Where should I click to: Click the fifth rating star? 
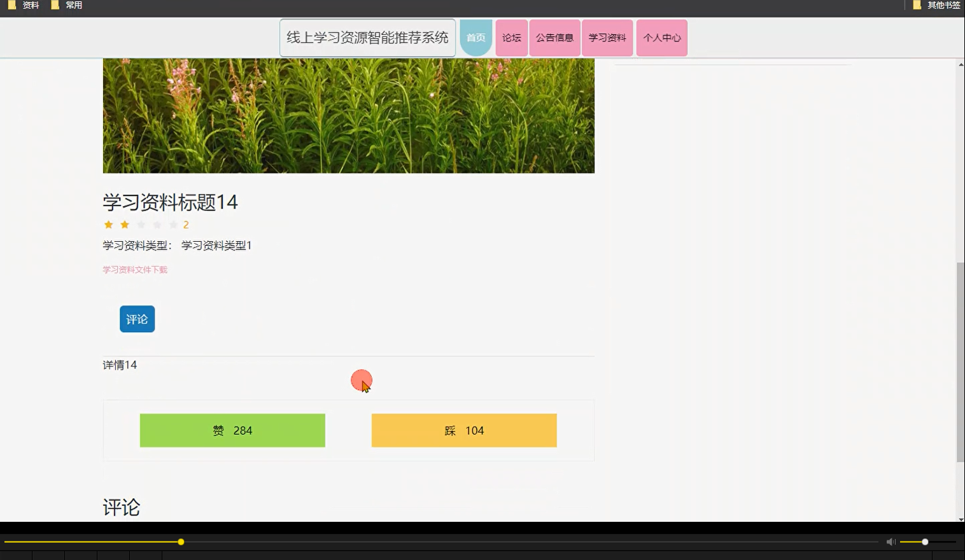(x=173, y=225)
